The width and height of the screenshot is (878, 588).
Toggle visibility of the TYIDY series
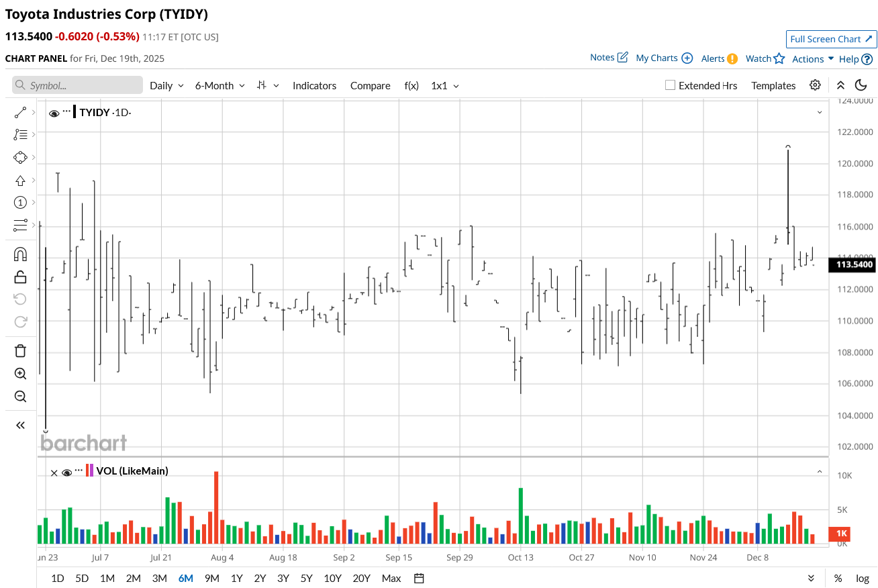tap(54, 113)
